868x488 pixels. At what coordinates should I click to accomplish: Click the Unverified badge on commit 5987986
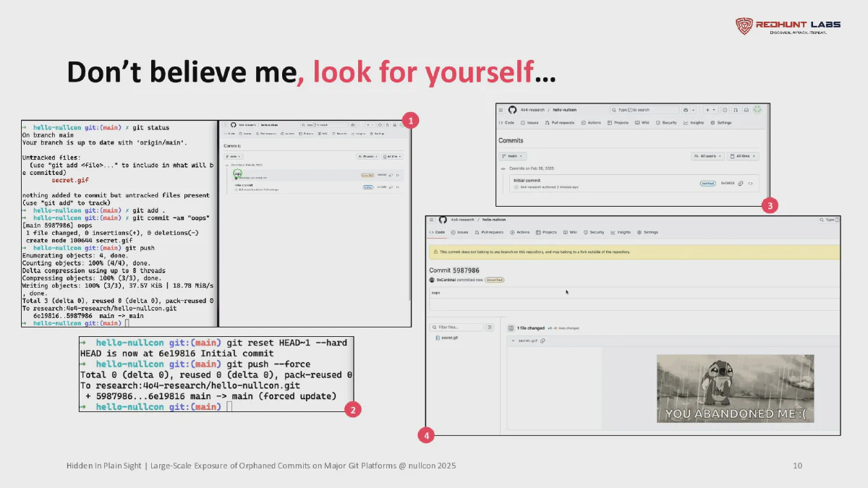tap(494, 280)
